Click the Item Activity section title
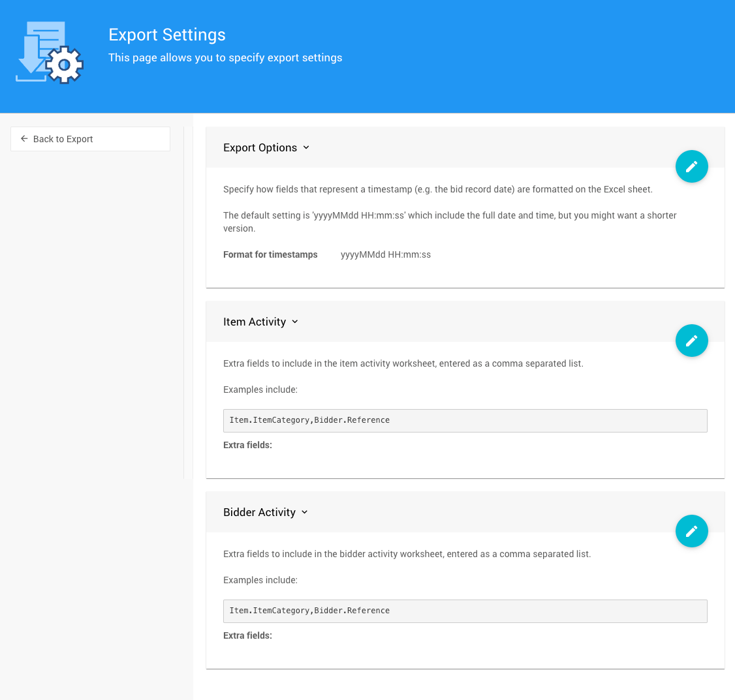 point(255,322)
